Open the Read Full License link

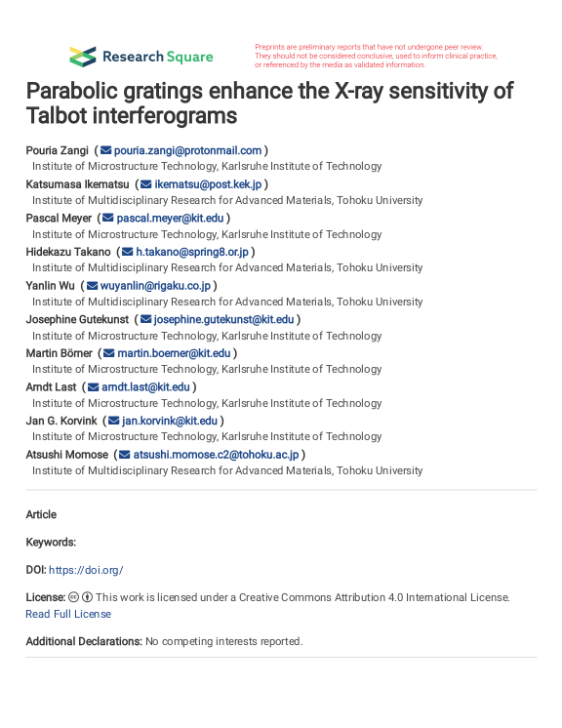[x=68, y=614]
